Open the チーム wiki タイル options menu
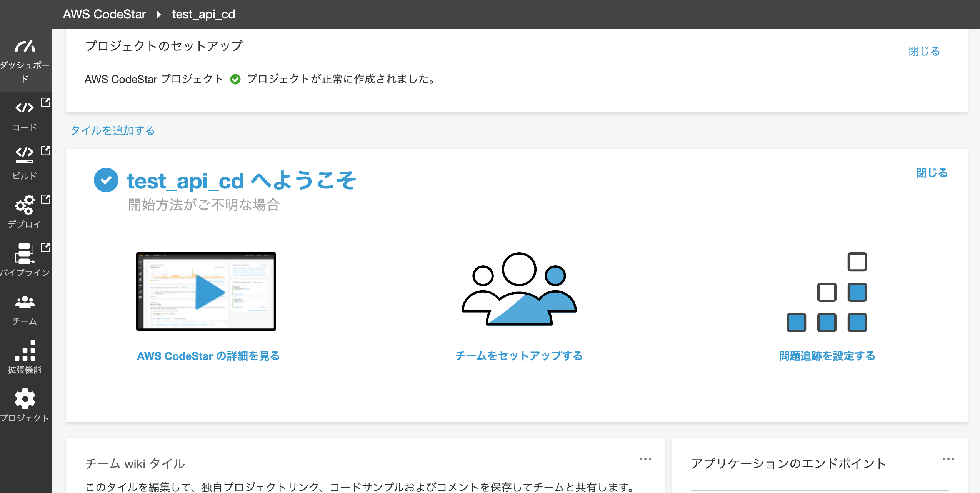Screen dimensions: 980x493 645,458
